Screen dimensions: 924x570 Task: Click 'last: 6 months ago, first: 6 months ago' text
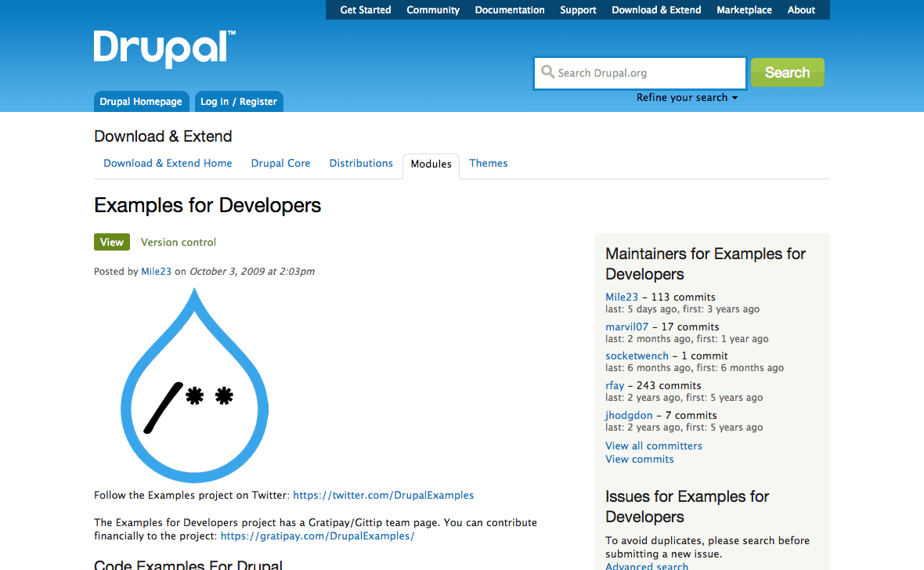[695, 369]
